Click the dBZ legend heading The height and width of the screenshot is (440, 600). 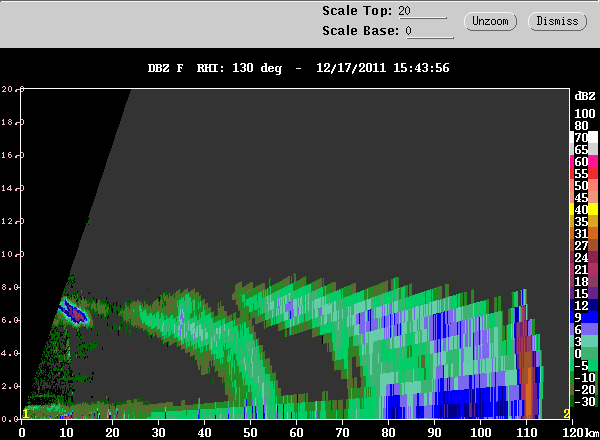tap(585, 96)
